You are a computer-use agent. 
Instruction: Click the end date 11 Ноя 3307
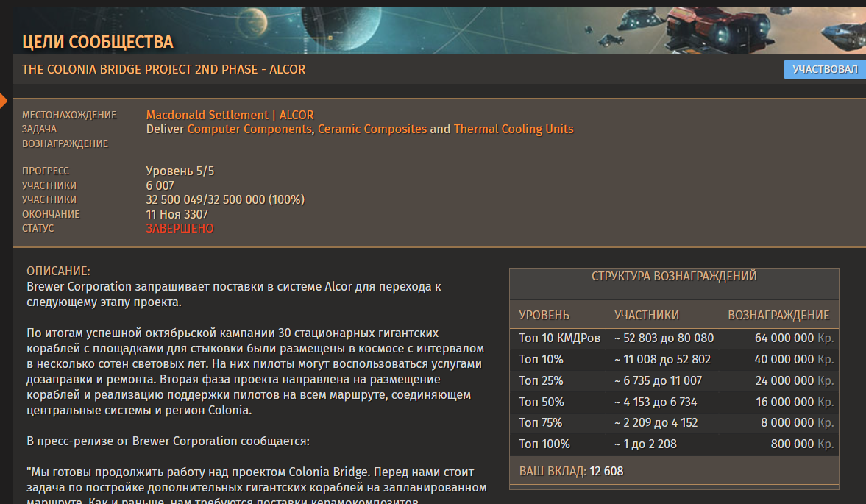coord(177,214)
